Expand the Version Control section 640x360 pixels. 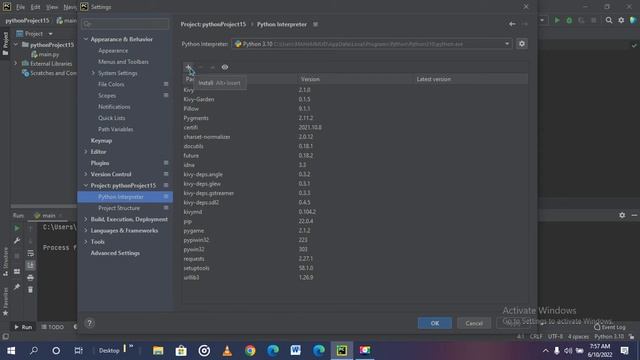[x=86, y=174]
